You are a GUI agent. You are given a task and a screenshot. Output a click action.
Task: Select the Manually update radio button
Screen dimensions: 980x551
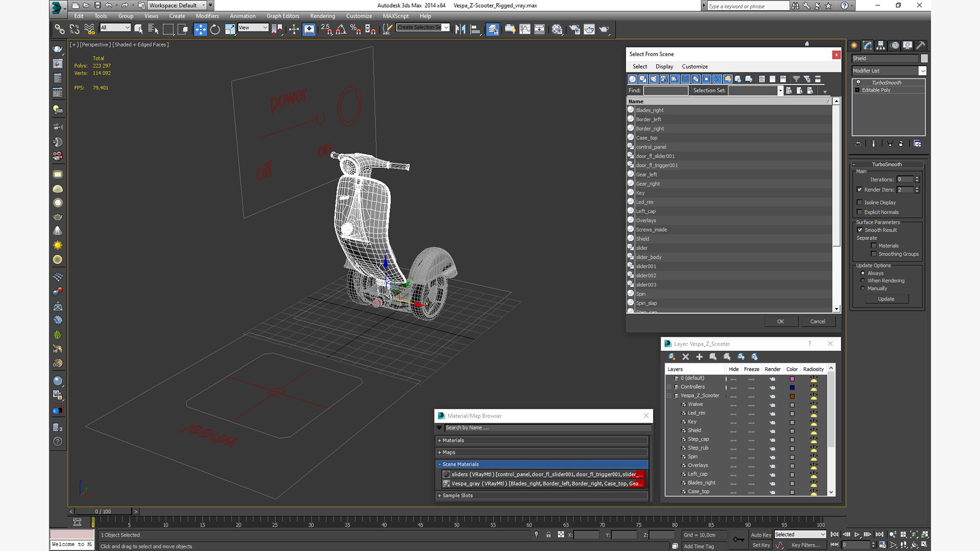(863, 288)
